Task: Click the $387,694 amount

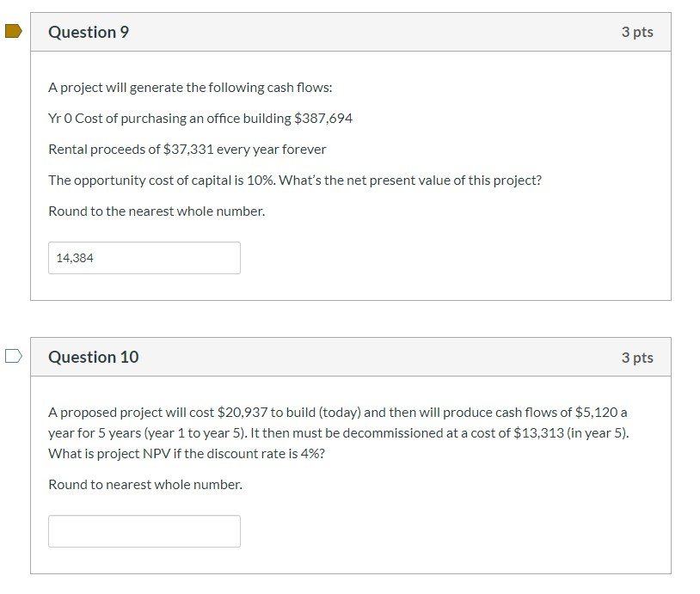Action: coord(323,119)
